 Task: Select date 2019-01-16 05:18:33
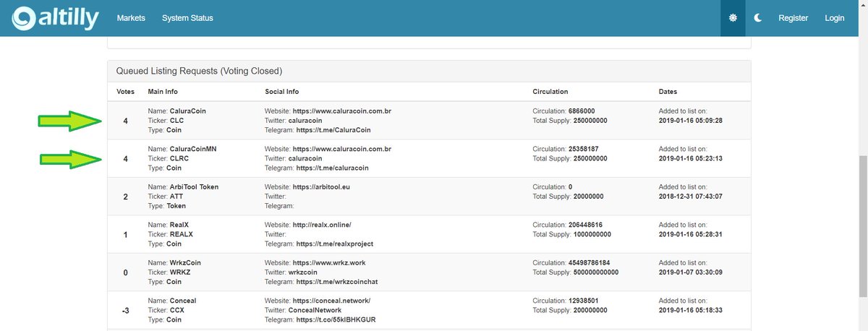tap(691, 310)
